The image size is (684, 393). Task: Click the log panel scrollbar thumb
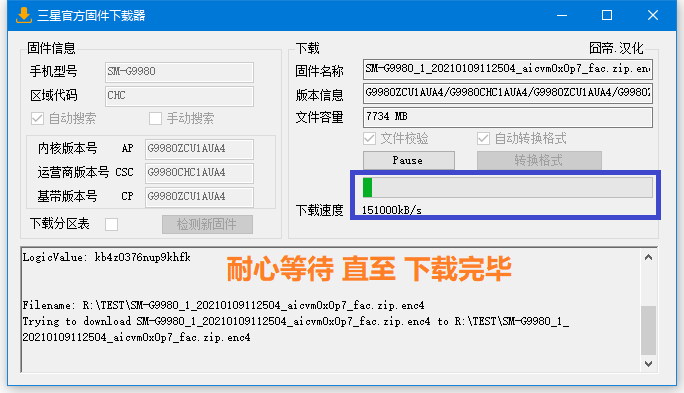coord(648,330)
